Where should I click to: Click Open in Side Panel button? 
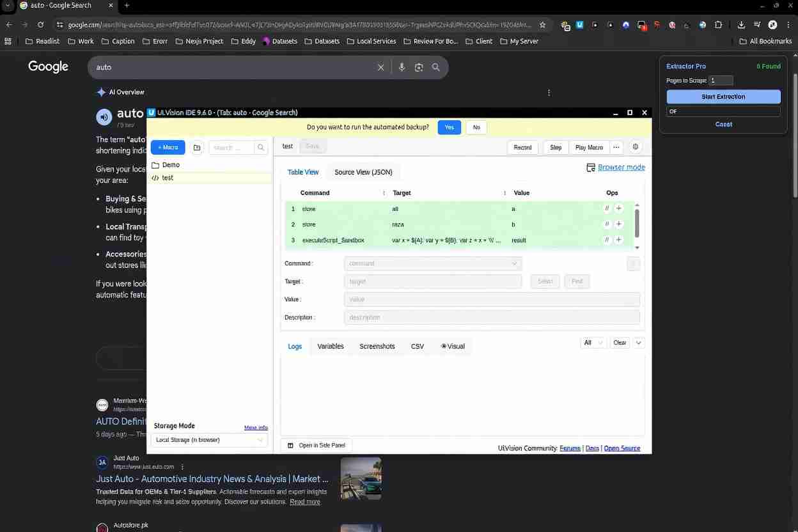pyautogui.click(x=317, y=445)
